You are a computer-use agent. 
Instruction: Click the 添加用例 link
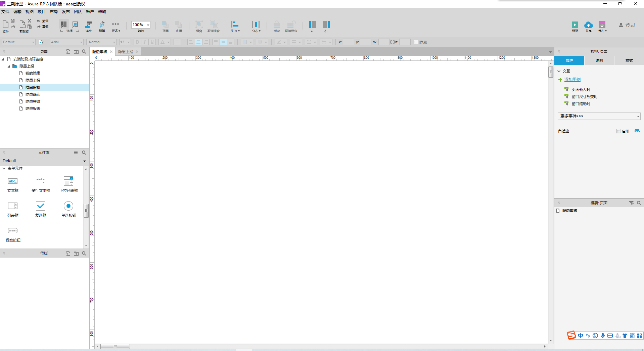pyautogui.click(x=572, y=80)
